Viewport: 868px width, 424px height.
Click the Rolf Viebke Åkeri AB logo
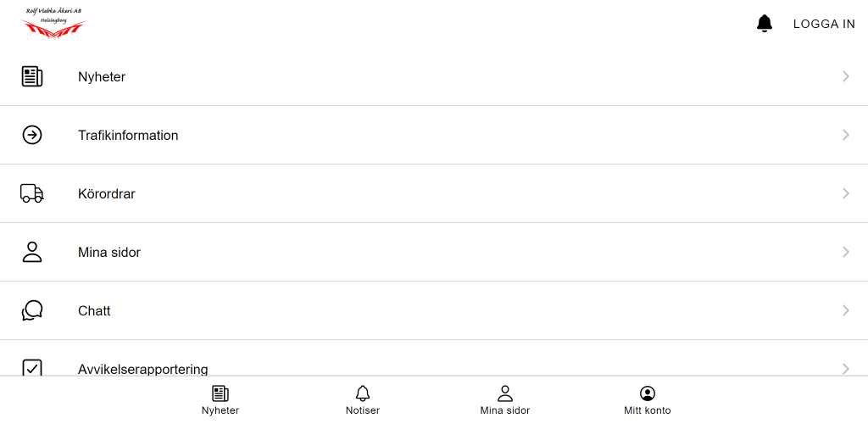(53, 23)
